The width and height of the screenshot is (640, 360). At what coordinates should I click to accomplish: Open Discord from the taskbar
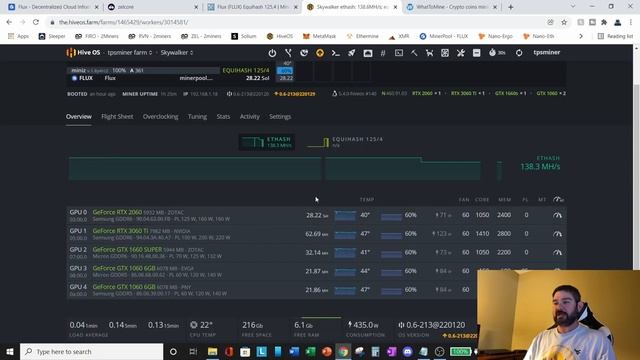407,351
